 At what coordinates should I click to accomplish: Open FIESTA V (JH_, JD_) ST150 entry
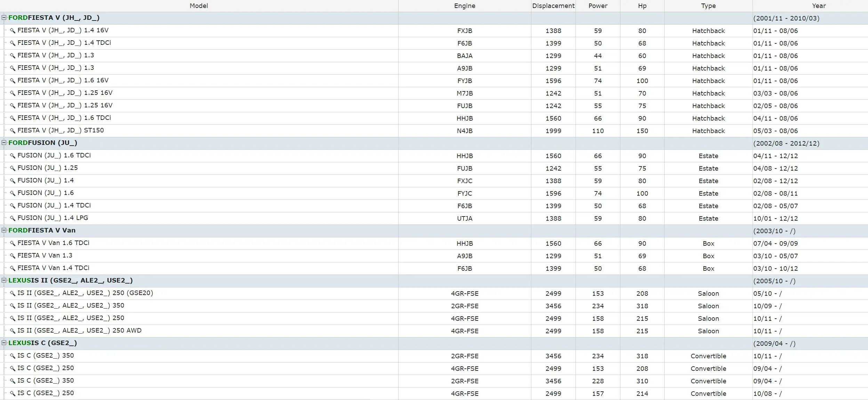pyautogui.click(x=61, y=130)
